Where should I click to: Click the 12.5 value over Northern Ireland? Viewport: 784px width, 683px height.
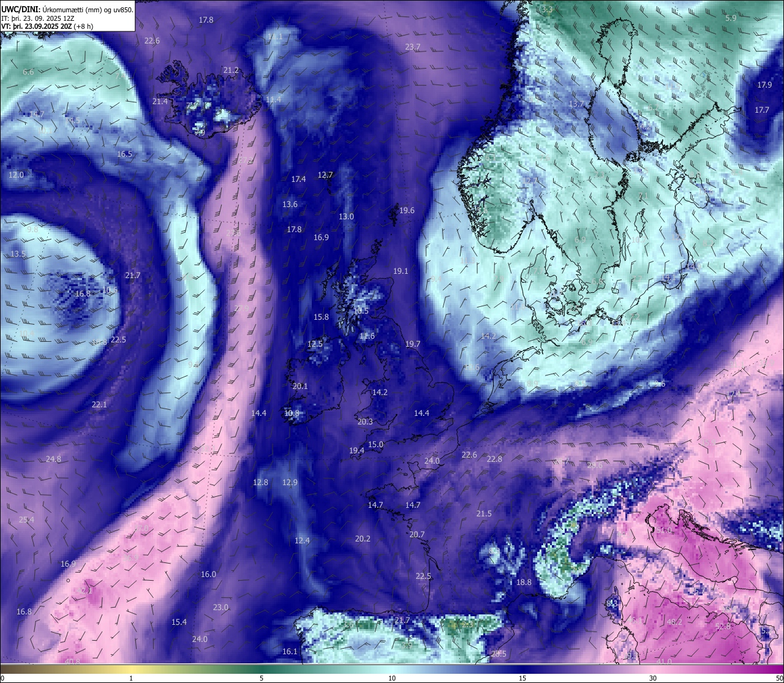pyautogui.click(x=315, y=344)
